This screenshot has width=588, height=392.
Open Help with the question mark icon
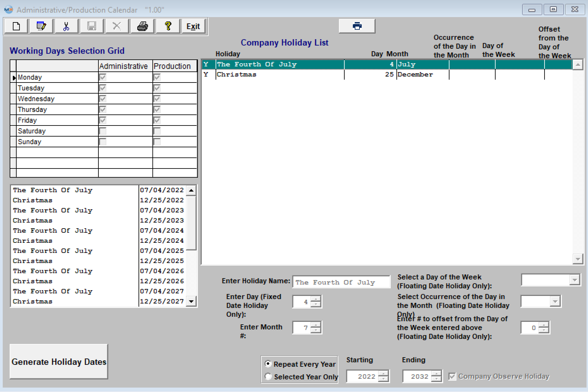[168, 26]
